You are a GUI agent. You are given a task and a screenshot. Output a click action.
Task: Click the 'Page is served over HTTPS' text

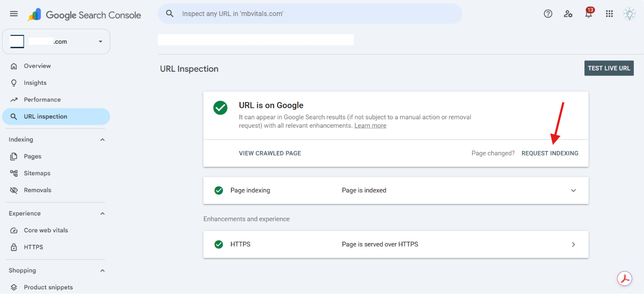click(380, 244)
